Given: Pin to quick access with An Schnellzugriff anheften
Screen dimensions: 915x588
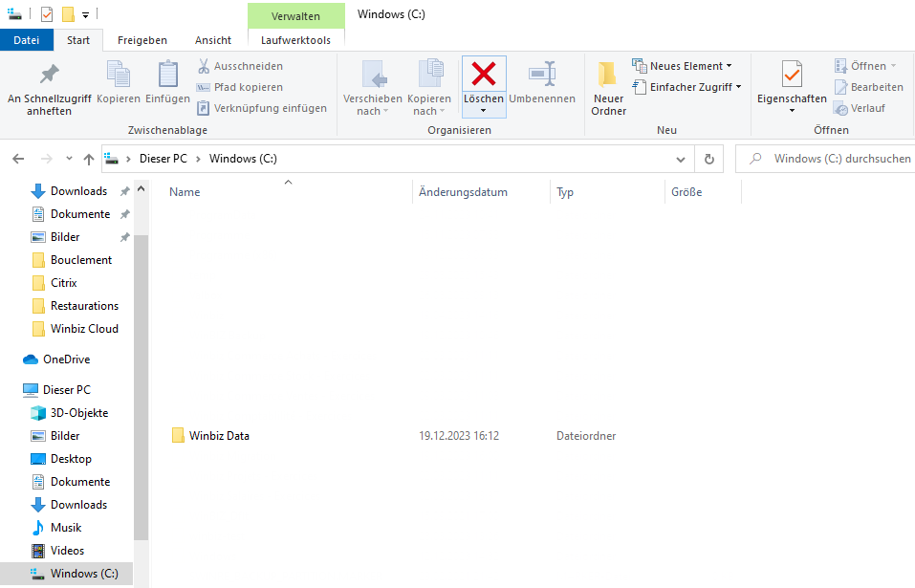Looking at the screenshot, I should [x=49, y=89].
